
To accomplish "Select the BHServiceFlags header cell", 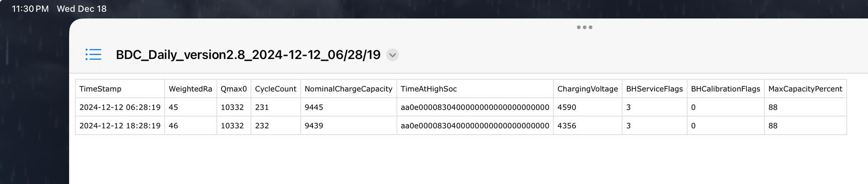I will [654, 89].
